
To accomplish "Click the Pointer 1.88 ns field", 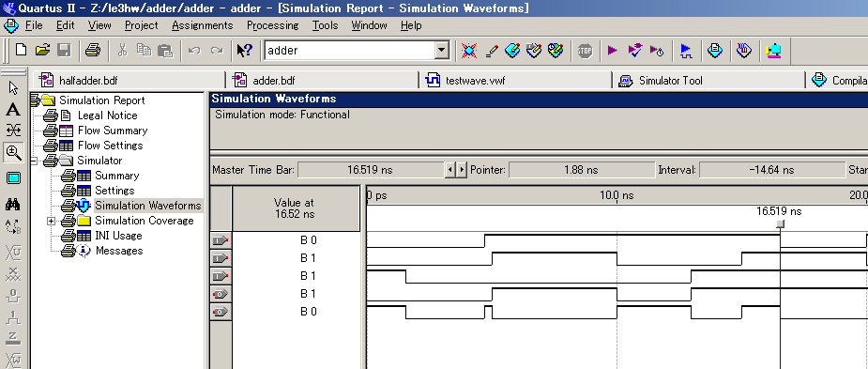I will tap(581, 170).
